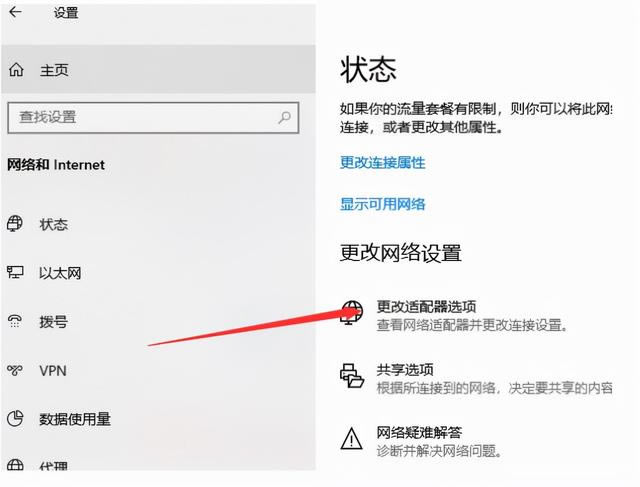Click the 以太网 monitor icon
The width and height of the screenshot is (640, 487).
click(x=15, y=272)
